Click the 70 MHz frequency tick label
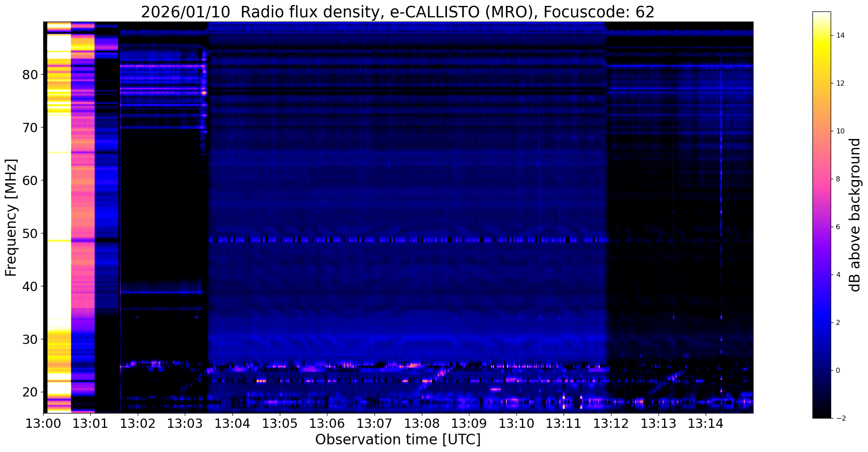 point(30,128)
